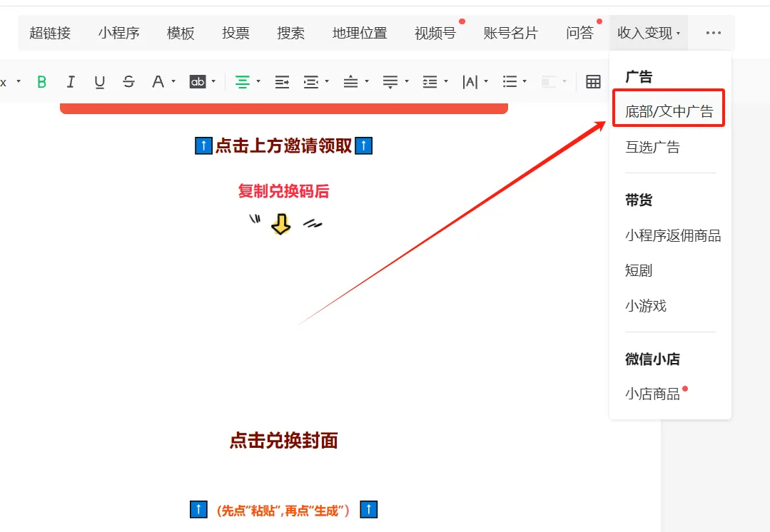Click the blue up-arrow emoji after 点击上方邀请领取
The width and height of the screenshot is (770, 532).
pyautogui.click(x=363, y=145)
